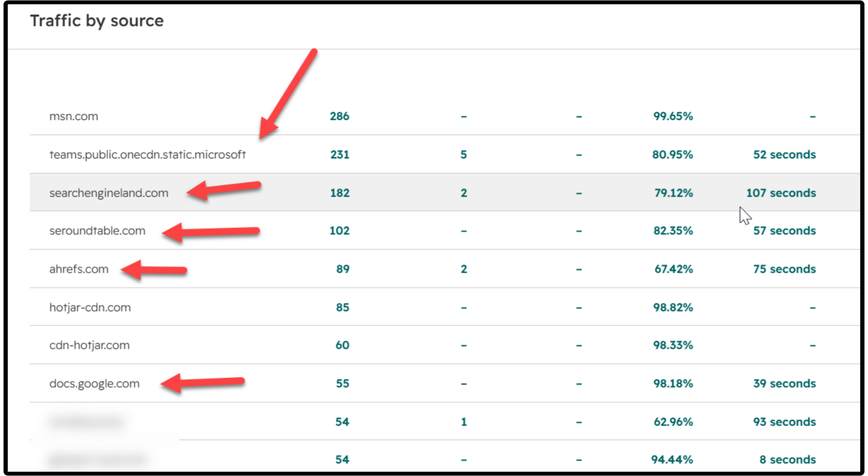The image size is (868, 476).
Task: Click the 82.35% rate for seroundtable.com
Action: coord(673,231)
